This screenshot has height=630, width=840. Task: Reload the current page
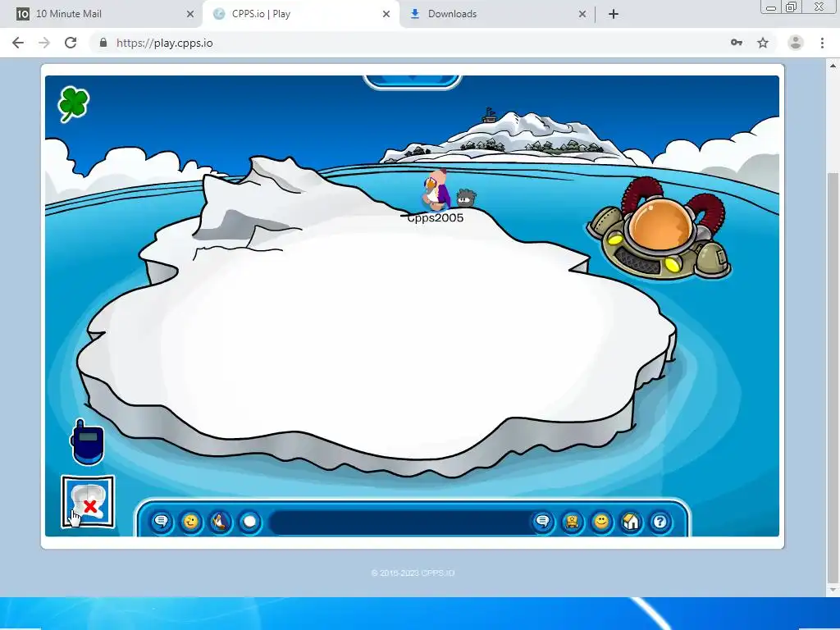coord(71,43)
